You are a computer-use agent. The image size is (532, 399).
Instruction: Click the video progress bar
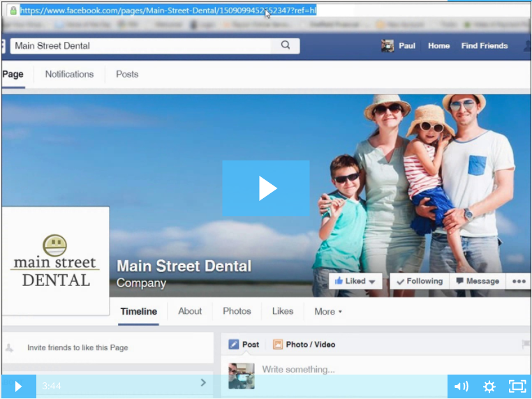242,386
